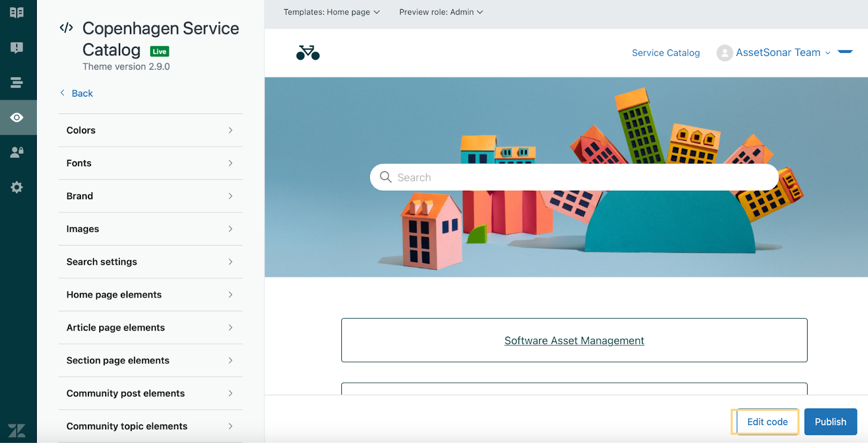Expand the Brand settings
This screenshot has height=443, width=868.
point(150,196)
